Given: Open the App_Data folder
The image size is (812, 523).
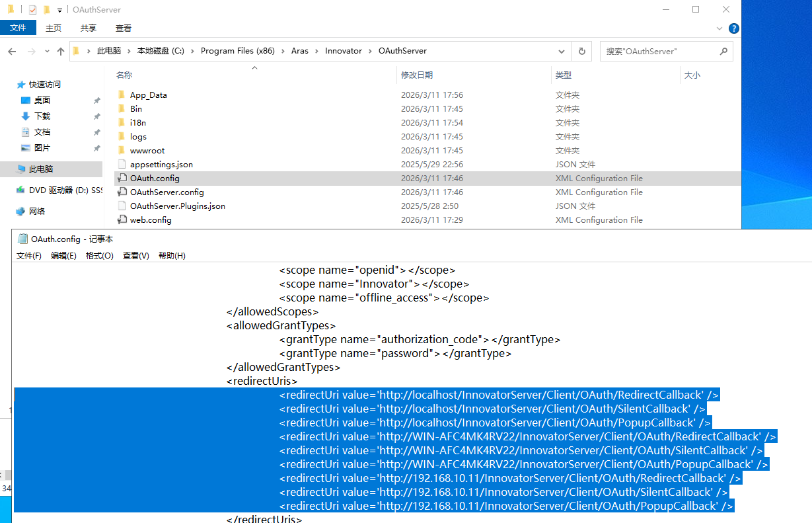Looking at the screenshot, I should pos(148,95).
